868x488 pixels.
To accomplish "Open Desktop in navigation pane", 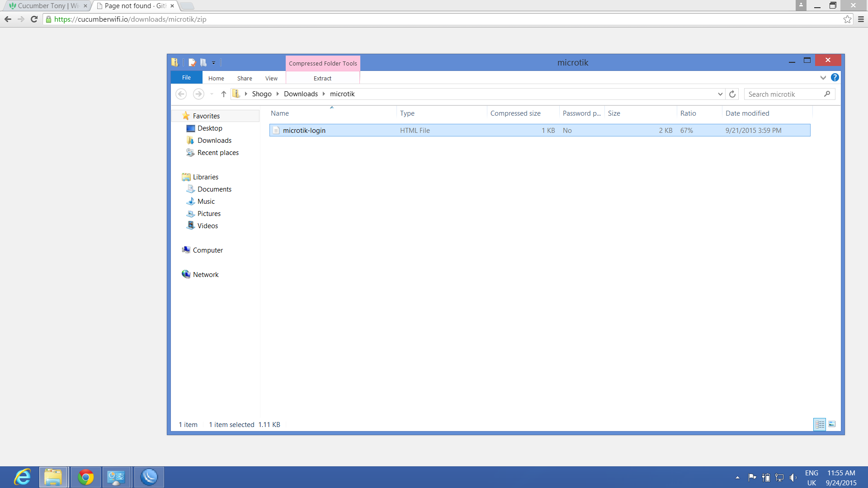I will pos(210,128).
